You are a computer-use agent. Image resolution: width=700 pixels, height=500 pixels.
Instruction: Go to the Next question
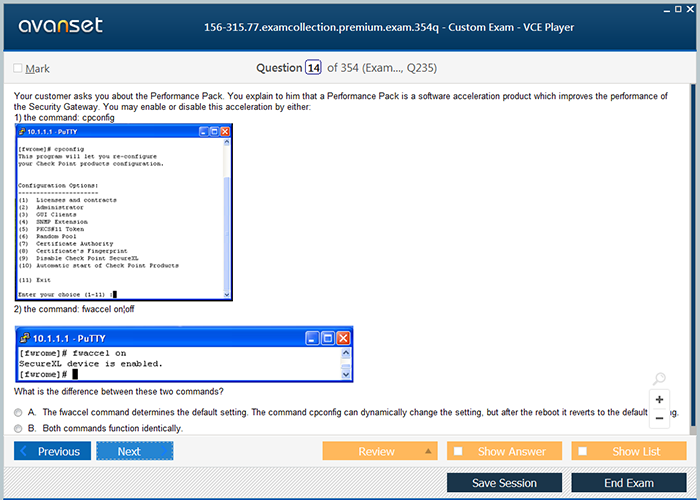(x=134, y=451)
